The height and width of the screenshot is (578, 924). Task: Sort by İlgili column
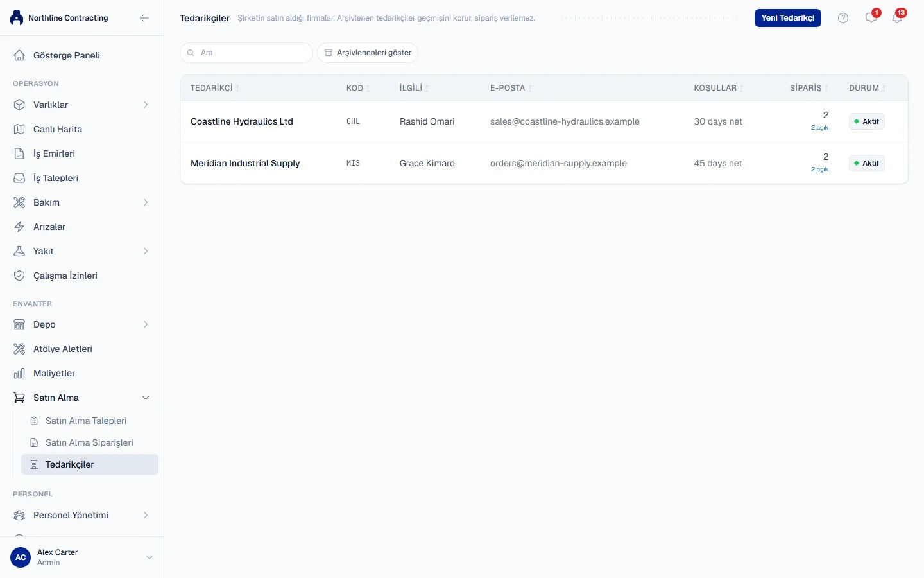[415, 88]
